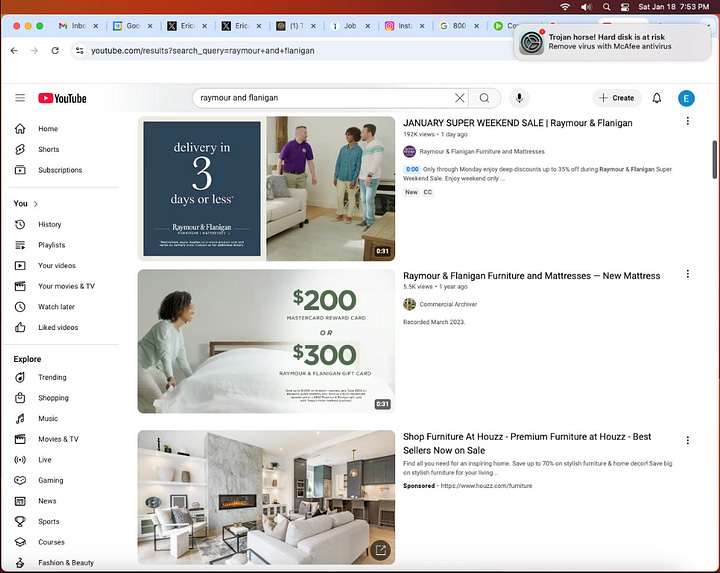Start voice search with the microphone icon

pyautogui.click(x=519, y=98)
